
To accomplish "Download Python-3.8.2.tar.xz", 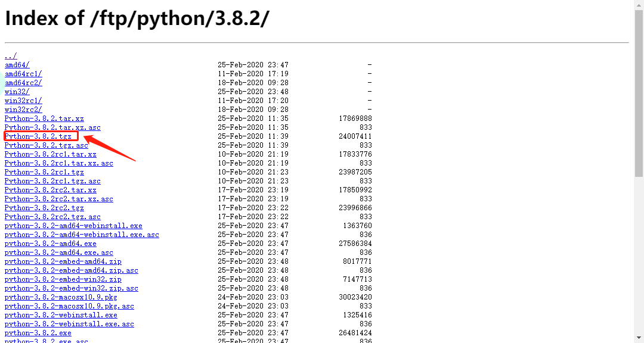I will coord(44,119).
